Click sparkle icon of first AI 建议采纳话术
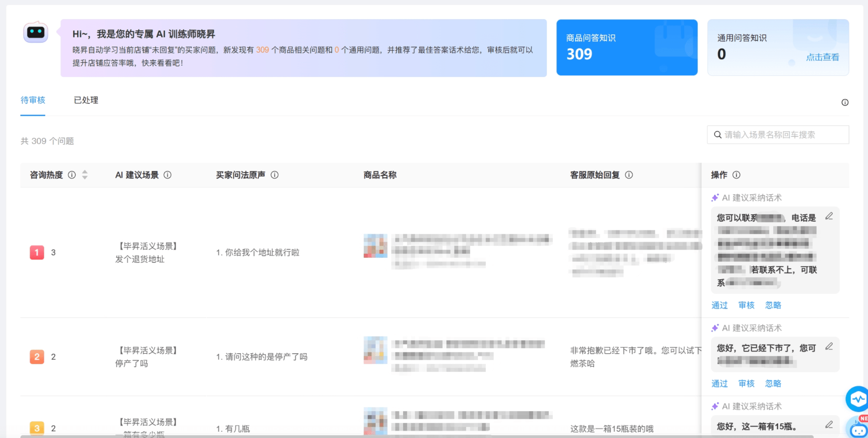Screen dimensions: 868x438 [715, 198]
